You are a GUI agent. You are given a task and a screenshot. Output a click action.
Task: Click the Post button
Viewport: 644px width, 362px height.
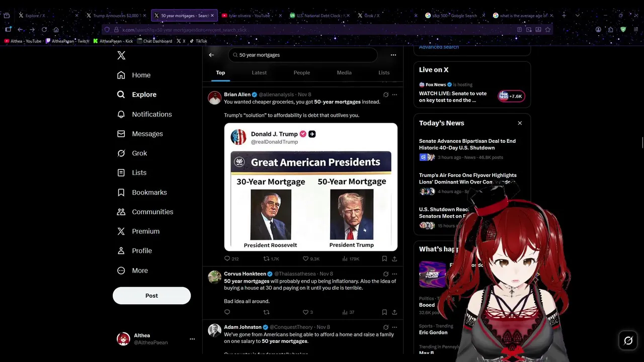coord(151,296)
